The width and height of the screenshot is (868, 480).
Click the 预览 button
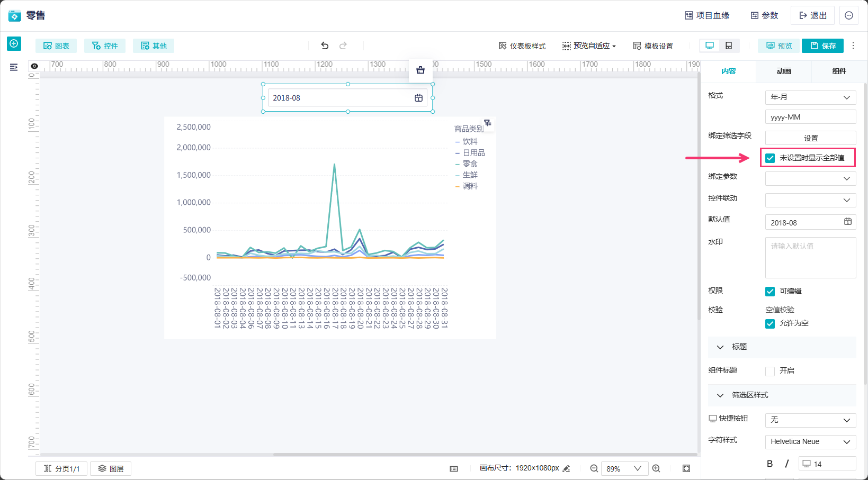tap(778, 46)
